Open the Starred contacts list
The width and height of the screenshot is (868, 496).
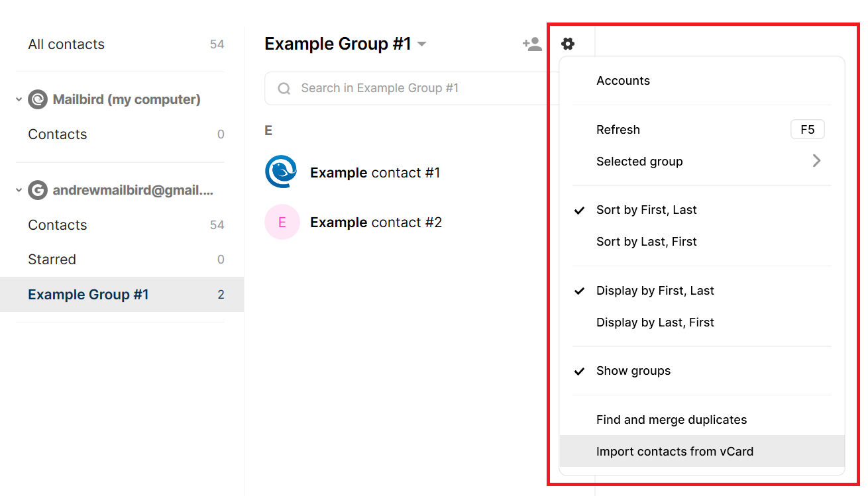(52, 259)
